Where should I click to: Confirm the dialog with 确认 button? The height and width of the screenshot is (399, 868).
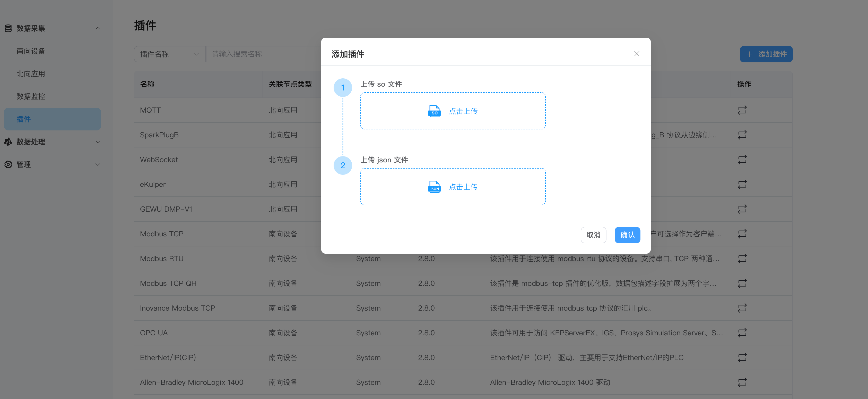[627, 235]
